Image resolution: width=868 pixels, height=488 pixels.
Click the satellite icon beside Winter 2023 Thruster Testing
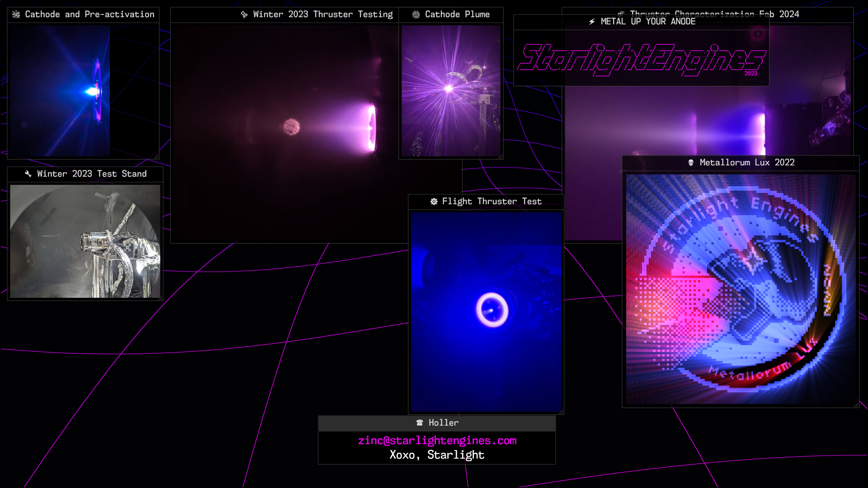pos(244,14)
